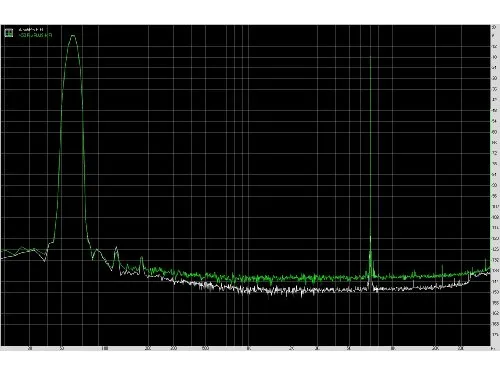Click the 20k label on the frequency axis
This screenshot has height=375, width=500.
pyautogui.click(x=436, y=349)
